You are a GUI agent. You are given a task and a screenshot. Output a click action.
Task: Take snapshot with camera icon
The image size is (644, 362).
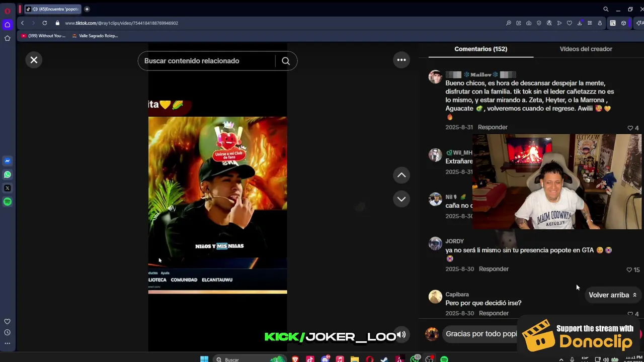click(x=529, y=23)
